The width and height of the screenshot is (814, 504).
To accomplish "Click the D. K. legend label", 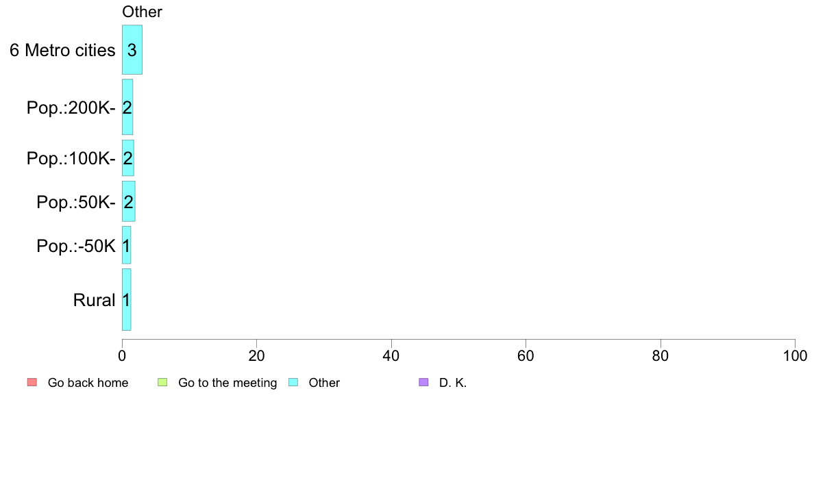I will tap(453, 383).
